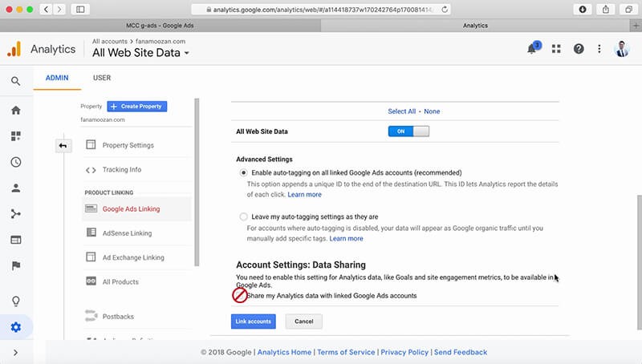The width and height of the screenshot is (642, 364).
Task: Click the browser address bar
Action: [x=321, y=10]
